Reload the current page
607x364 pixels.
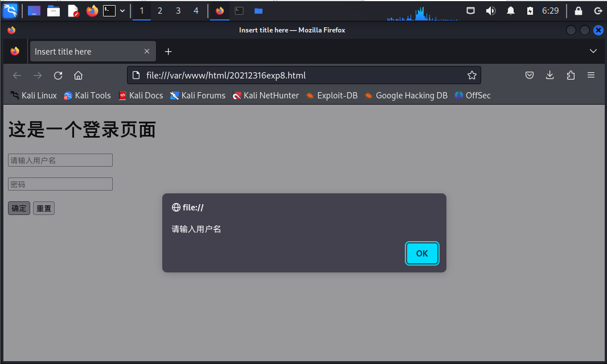(x=58, y=76)
